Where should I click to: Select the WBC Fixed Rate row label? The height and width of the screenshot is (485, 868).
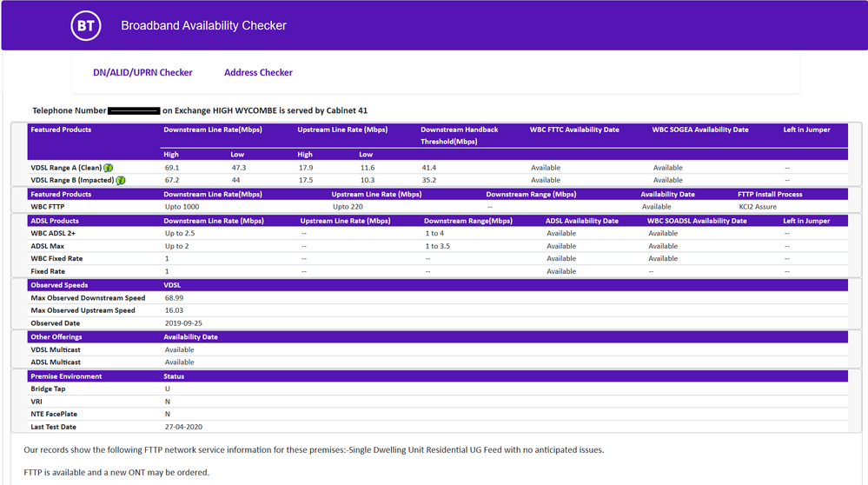(56, 258)
